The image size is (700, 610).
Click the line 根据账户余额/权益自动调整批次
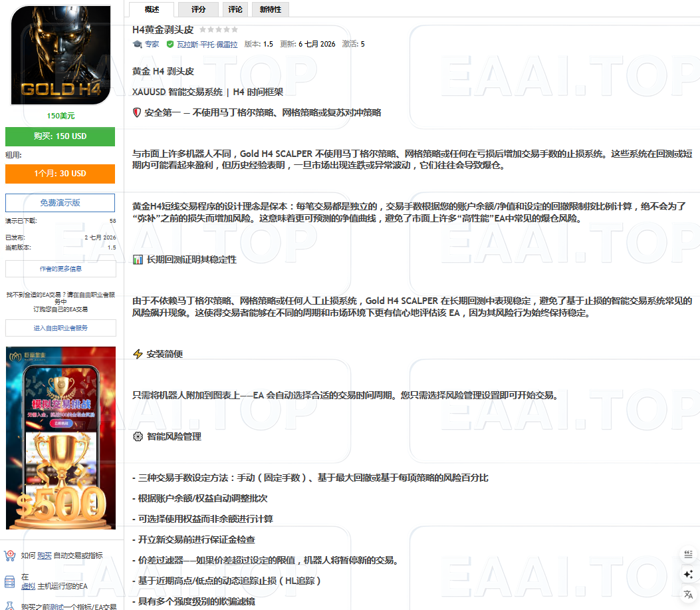(200, 498)
